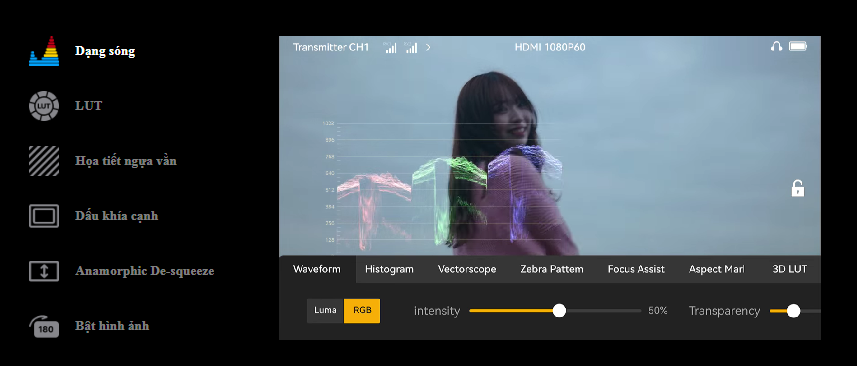This screenshot has width=857, height=366.
Task: Click the Anamorphic De-squeeze icon
Action: [44, 271]
